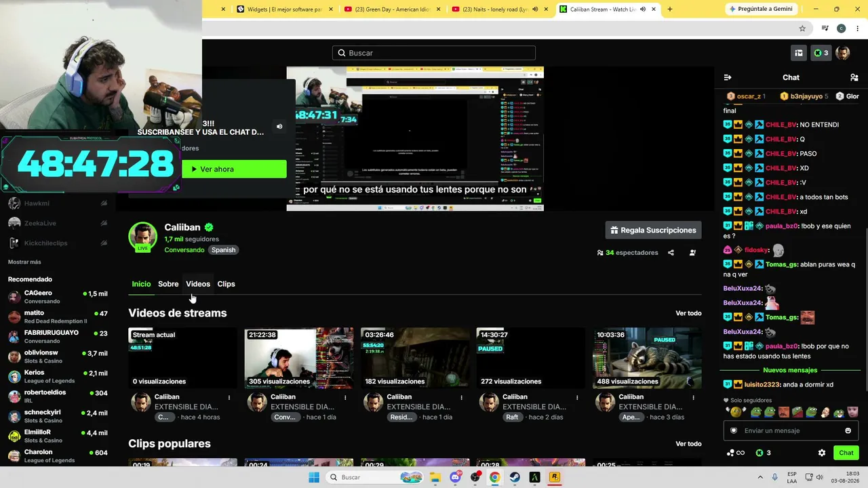Expand sidebar with Mostrar más

click(24, 262)
